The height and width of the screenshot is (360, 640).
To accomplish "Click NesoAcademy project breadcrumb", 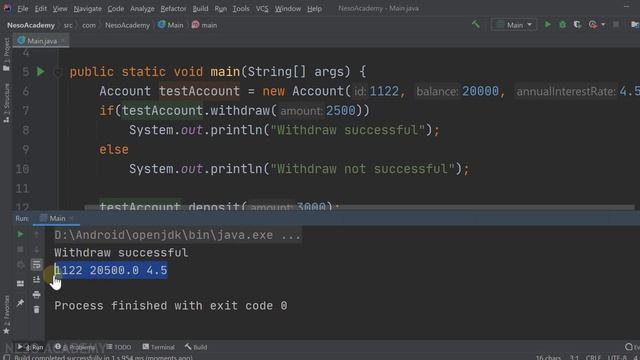I will pyautogui.click(x=31, y=25).
